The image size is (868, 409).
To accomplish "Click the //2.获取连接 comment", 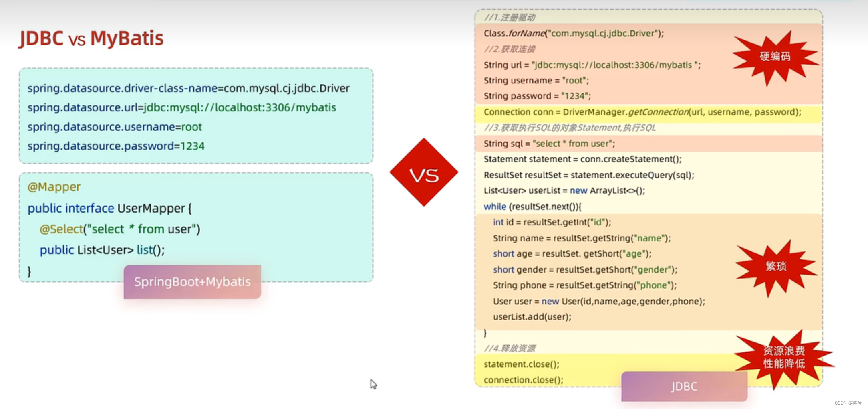I will 510,49.
